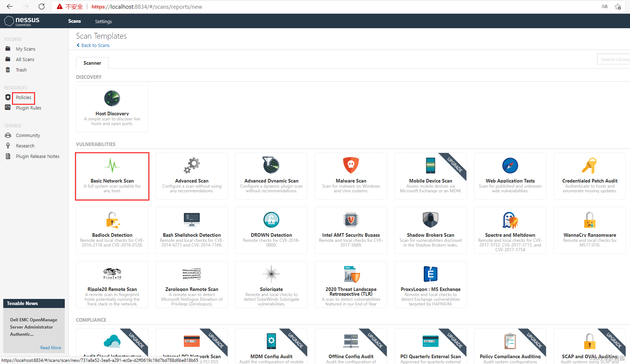The width and height of the screenshot is (630, 364).
Task: Click the Community people icon
Action: (x=8, y=135)
